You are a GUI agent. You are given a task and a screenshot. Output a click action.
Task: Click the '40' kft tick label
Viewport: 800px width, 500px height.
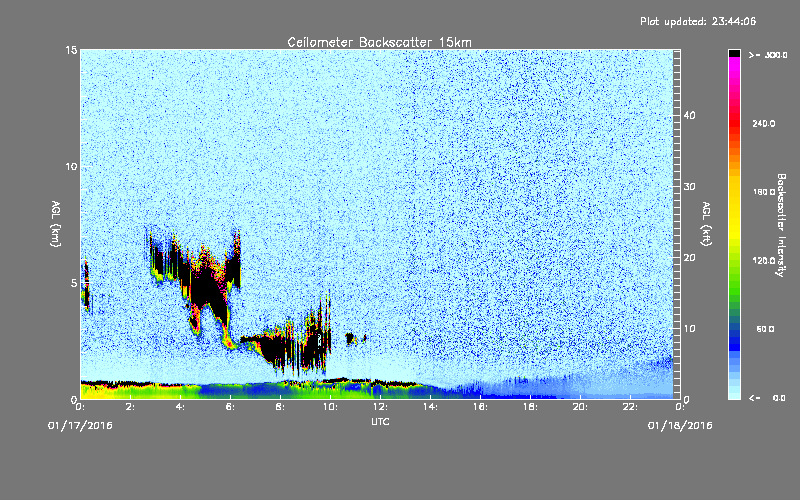[x=689, y=115]
